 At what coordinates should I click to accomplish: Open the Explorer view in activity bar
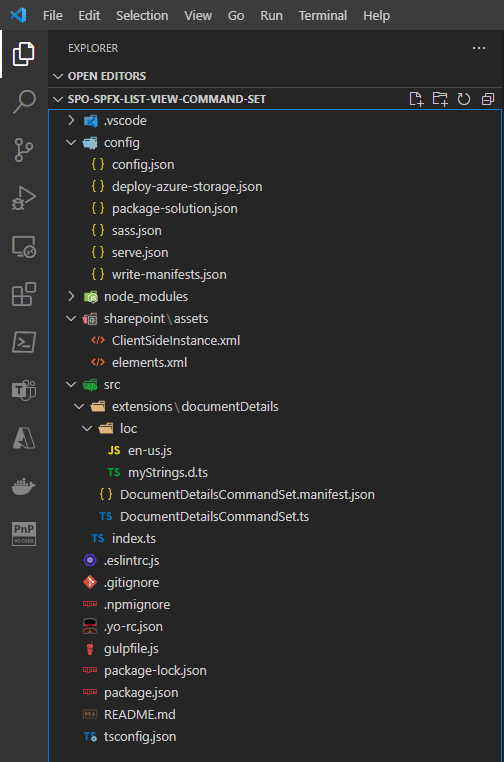click(24, 54)
